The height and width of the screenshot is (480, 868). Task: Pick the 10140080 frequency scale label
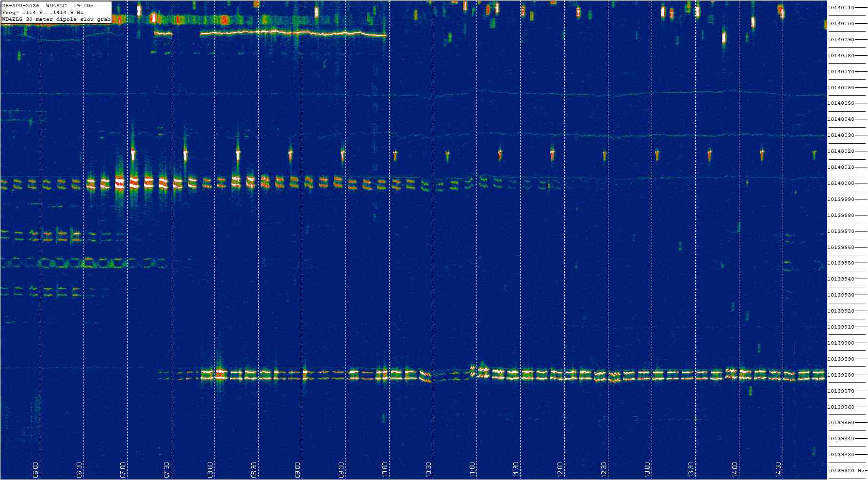click(841, 56)
